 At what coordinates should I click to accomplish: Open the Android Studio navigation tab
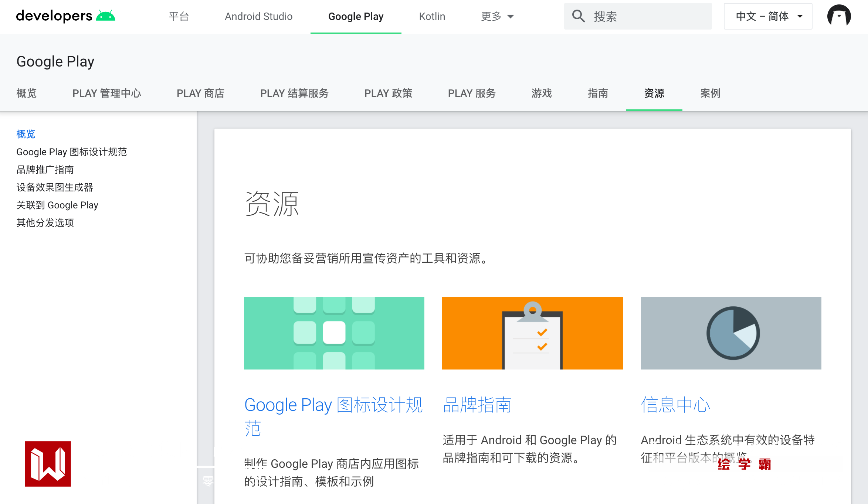tap(259, 16)
